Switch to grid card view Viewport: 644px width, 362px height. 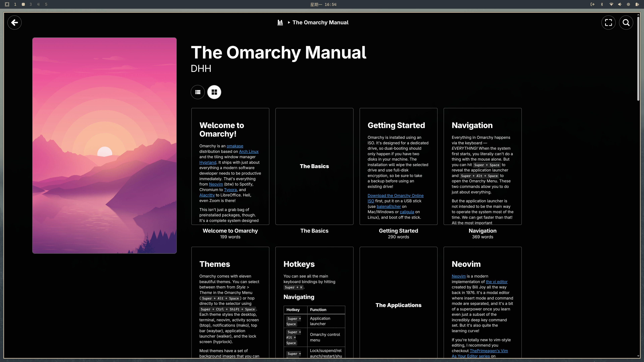point(214,92)
